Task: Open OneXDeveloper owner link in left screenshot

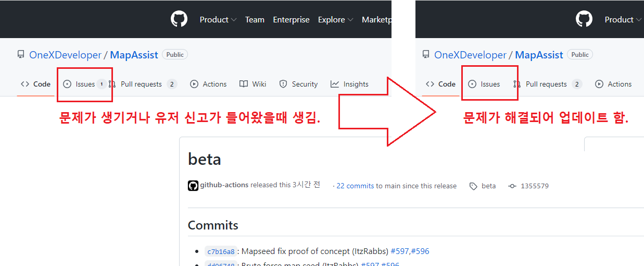Action: click(65, 55)
